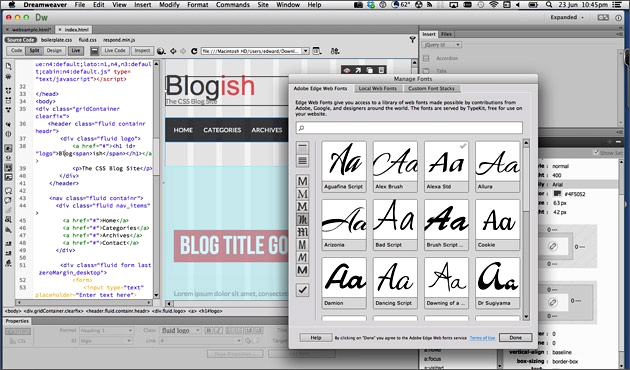The height and width of the screenshot is (370, 630).
Task: Switch to Design view
Action: click(54, 51)
